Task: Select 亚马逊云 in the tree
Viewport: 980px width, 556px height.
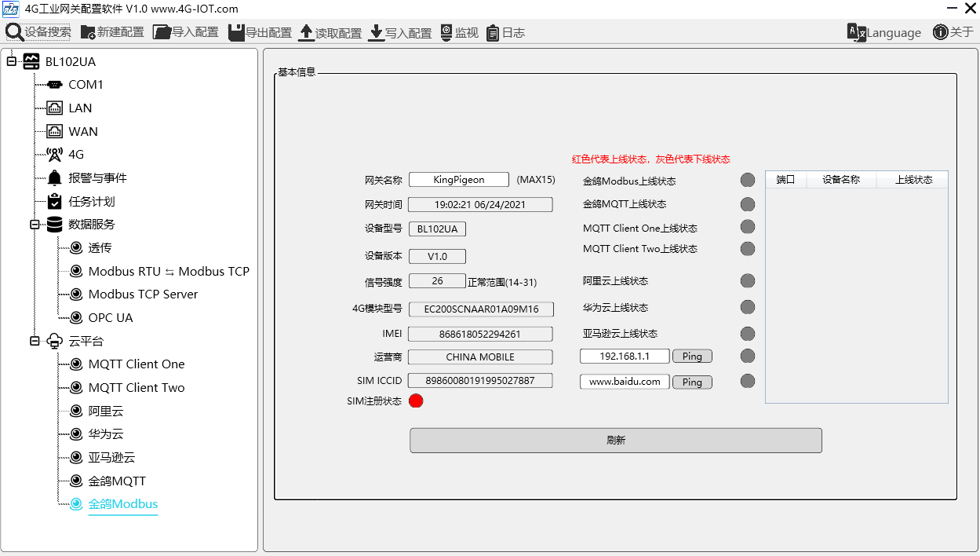Action: point(111,457)
